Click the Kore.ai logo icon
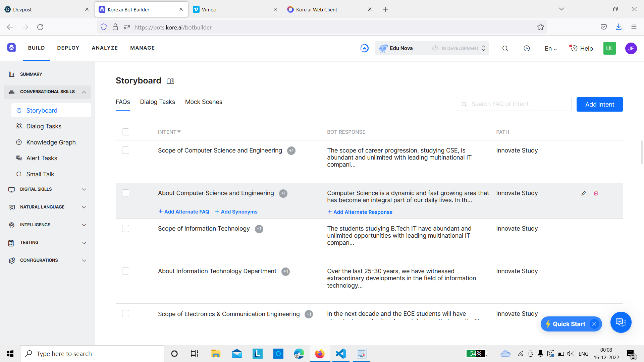Image resolution: width=644 pixels, height=362 pixels. pyautogui.click(x=11, y=48)
